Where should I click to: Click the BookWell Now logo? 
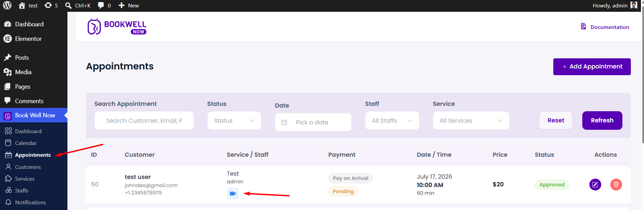click(x=117, y=27)
